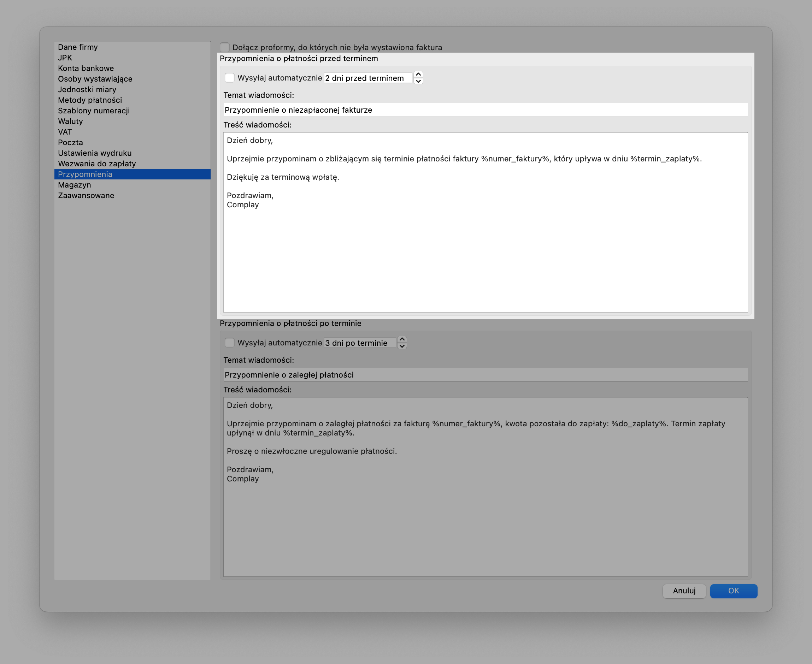The height and width of the screenshot is (664, 812).
Task: Open Poczta settings
Action: [x=132, y=142]
